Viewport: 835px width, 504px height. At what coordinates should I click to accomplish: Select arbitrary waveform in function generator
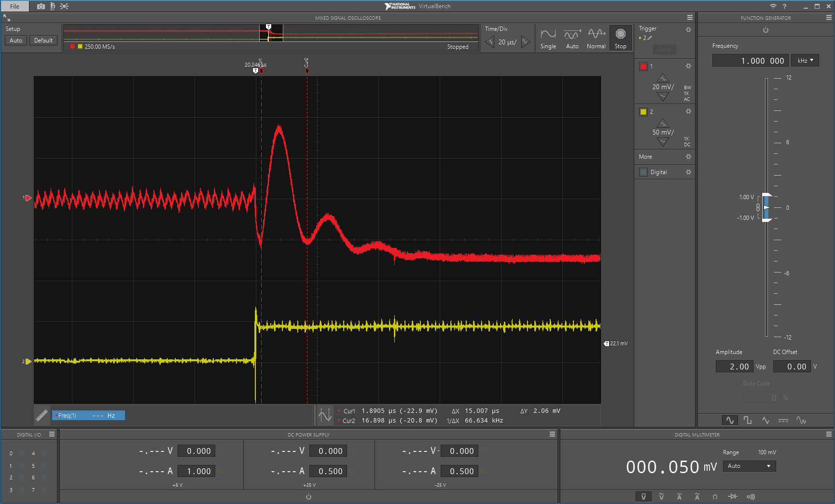click(x=801, y=420)
